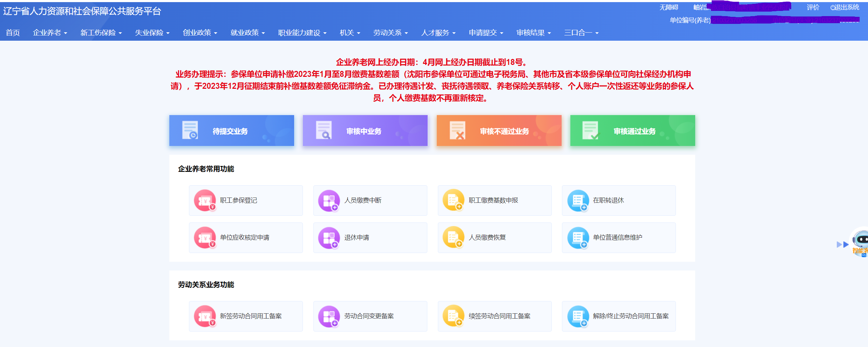Click the 企业养老常用功能 section heading
The width and height of the screenshot is (868, 347).
tap(206, 169)
